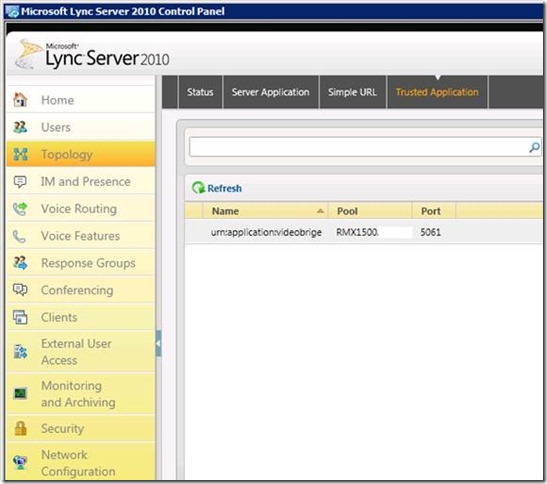Click the Lync Server 2010 logo

[93, 54]
